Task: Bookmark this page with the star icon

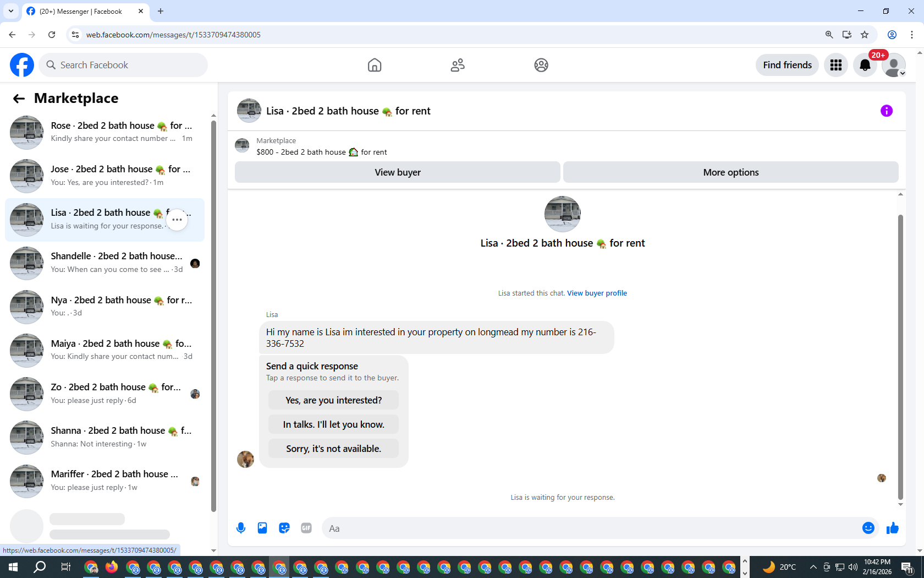Action: pyautogui.click(x=865, y=35)
